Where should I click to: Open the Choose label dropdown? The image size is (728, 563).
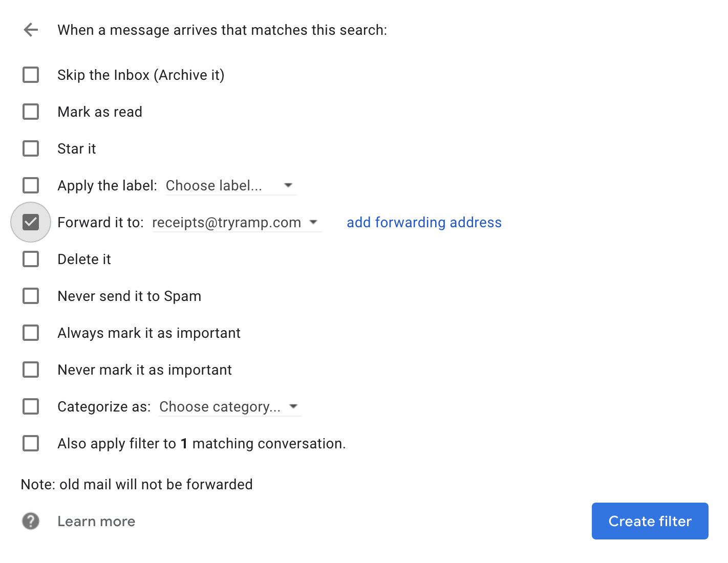[230, 185]
